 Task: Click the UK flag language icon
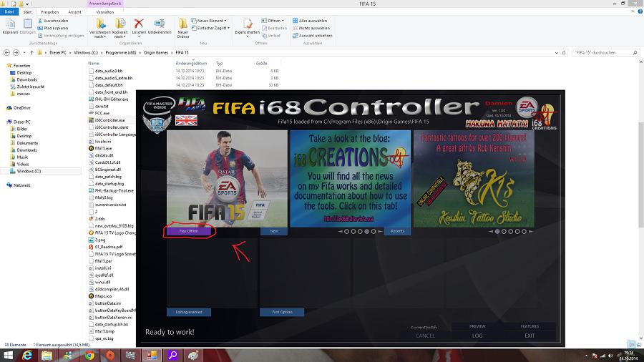coord(186,120)
